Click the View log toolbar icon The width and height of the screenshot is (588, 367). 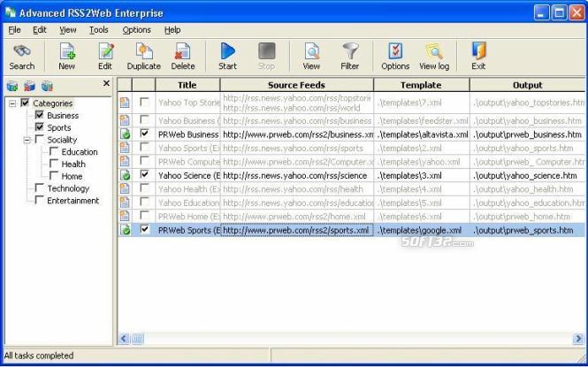tap(434, 51)
